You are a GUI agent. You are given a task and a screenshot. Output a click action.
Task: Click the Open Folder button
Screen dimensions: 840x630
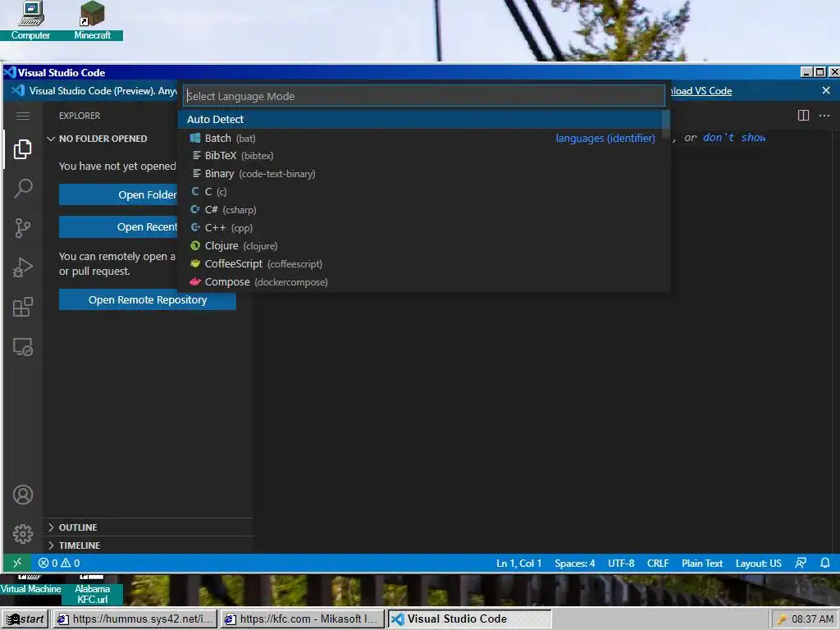click(118, 195)
